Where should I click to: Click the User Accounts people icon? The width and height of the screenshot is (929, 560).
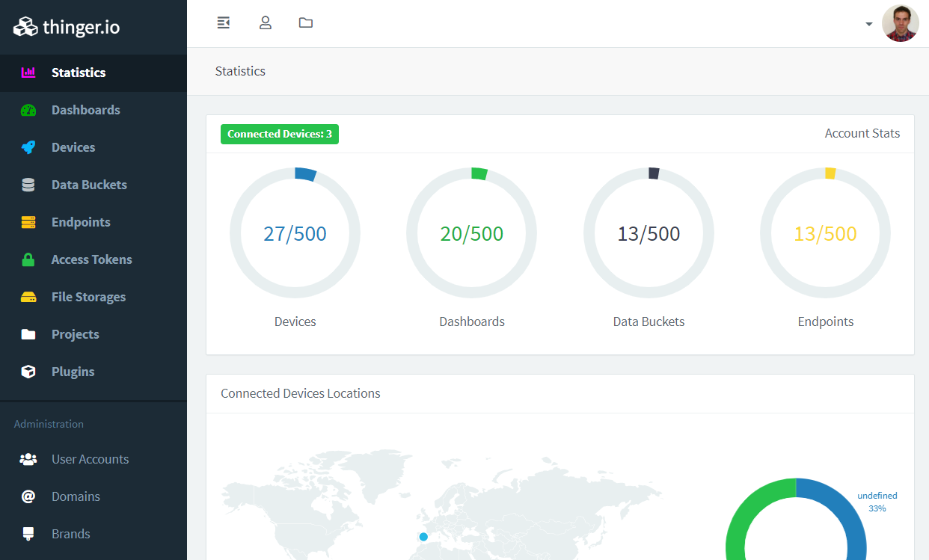tap(28, 459)
